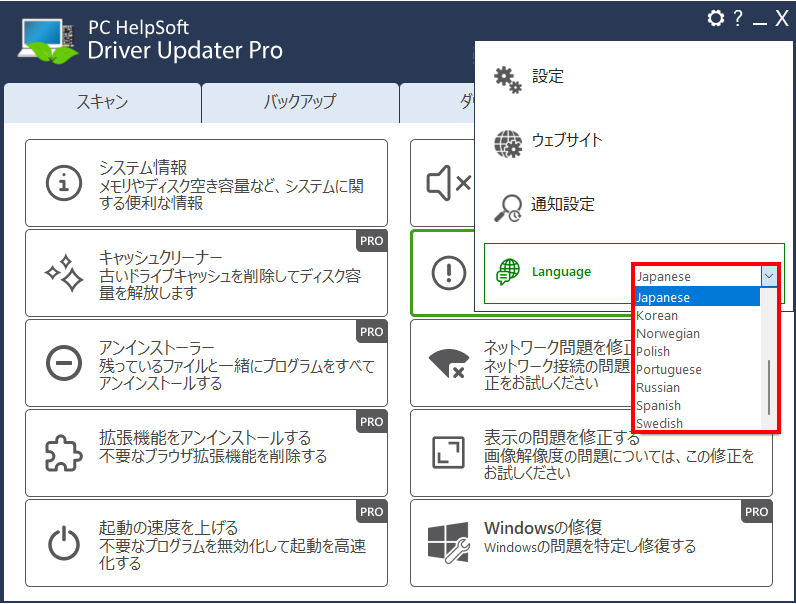Click PRO badge on キャッシュクリーナー card

(372, 241)
